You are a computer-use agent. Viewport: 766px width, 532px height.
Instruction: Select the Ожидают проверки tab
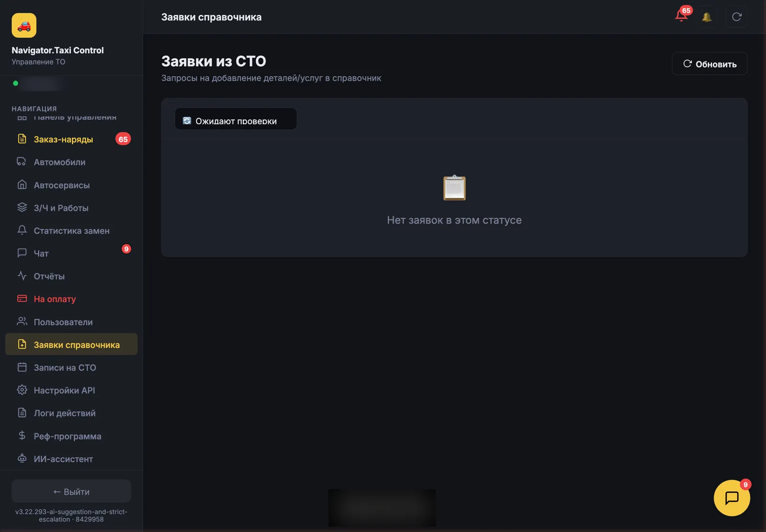[236, 119]
